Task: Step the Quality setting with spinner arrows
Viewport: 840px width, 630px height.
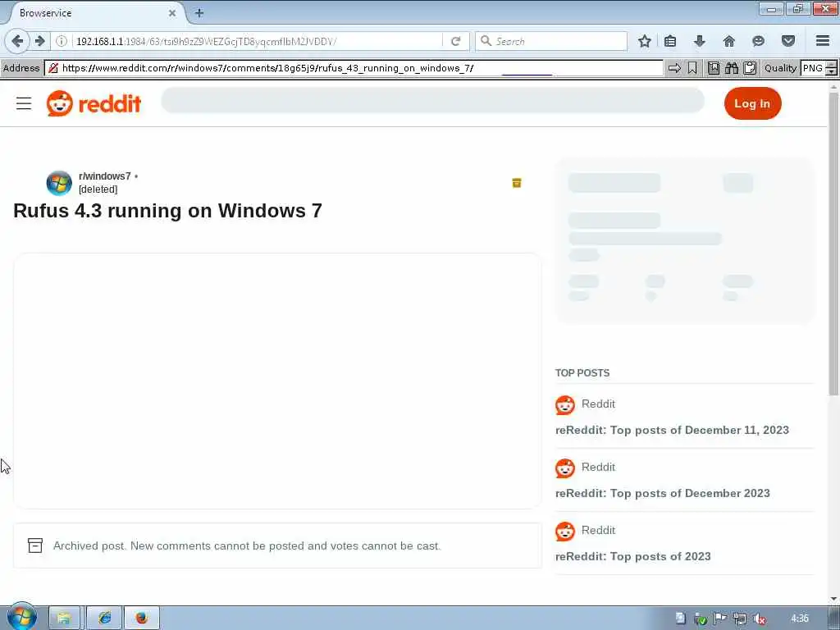Action: (x=832, y=68)
